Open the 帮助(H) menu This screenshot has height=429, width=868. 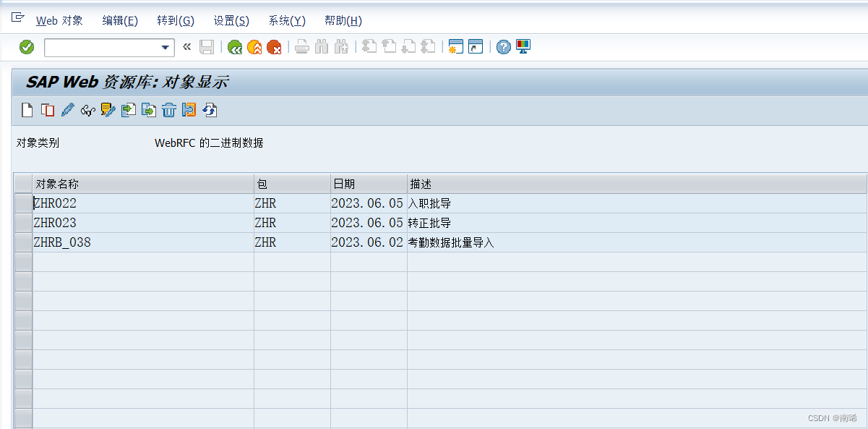tap(343, 21)
